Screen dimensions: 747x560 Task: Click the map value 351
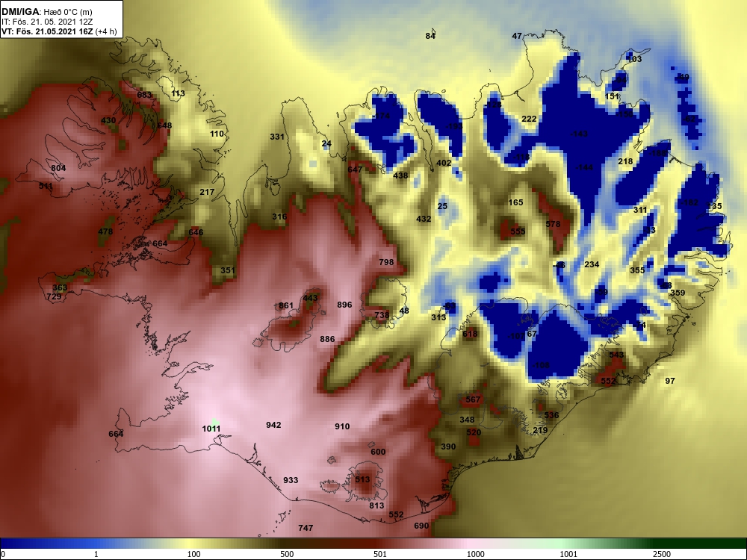[228, 270]
